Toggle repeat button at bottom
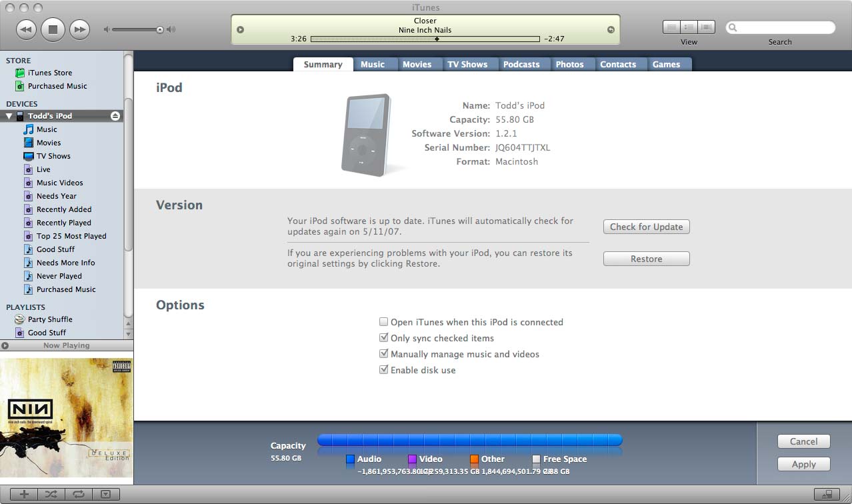The height and width of the screenshot is (504, 852). [x=78, y=494]
